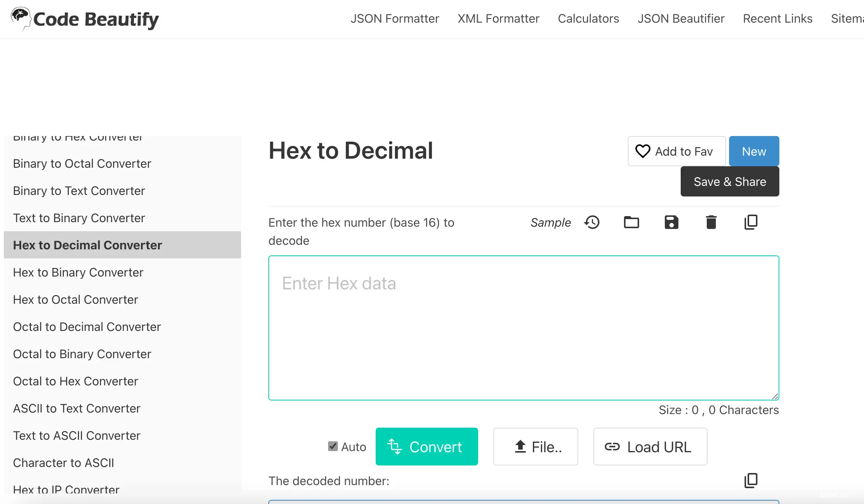The height and width of the screenshot is (504, 864).
Task: Click the green Convert button
Action: [x=427, y=447]
